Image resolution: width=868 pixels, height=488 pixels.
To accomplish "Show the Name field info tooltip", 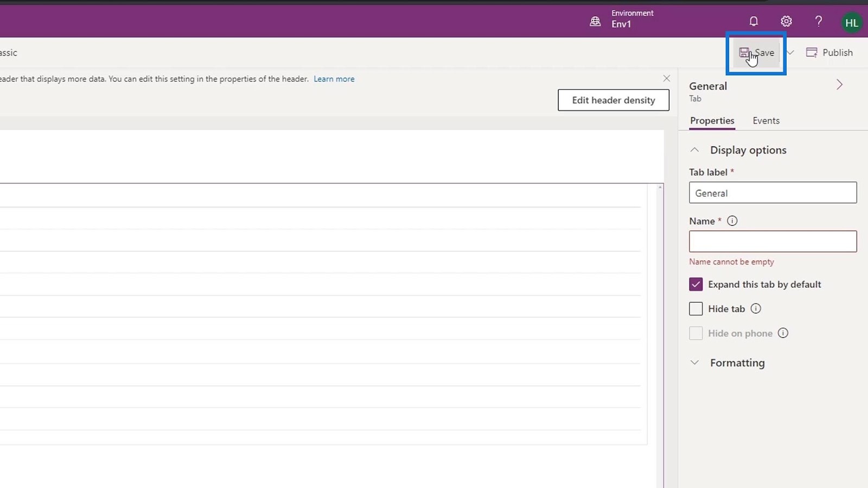I will [732, 221].
